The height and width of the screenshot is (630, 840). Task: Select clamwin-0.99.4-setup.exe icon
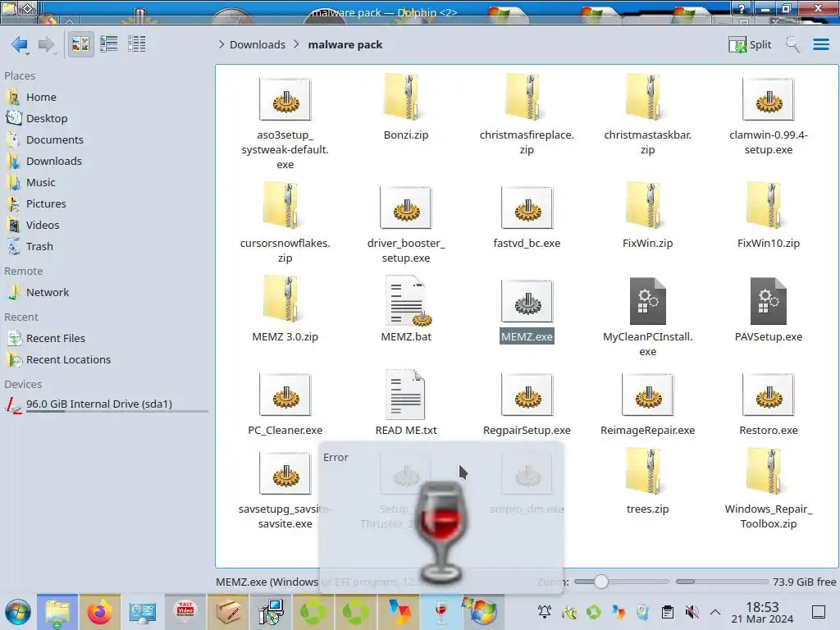click(x=768, y=99)
